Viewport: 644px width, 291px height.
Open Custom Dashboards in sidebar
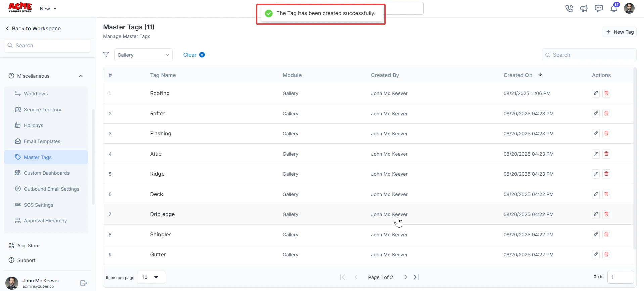[x=46, y=173]
